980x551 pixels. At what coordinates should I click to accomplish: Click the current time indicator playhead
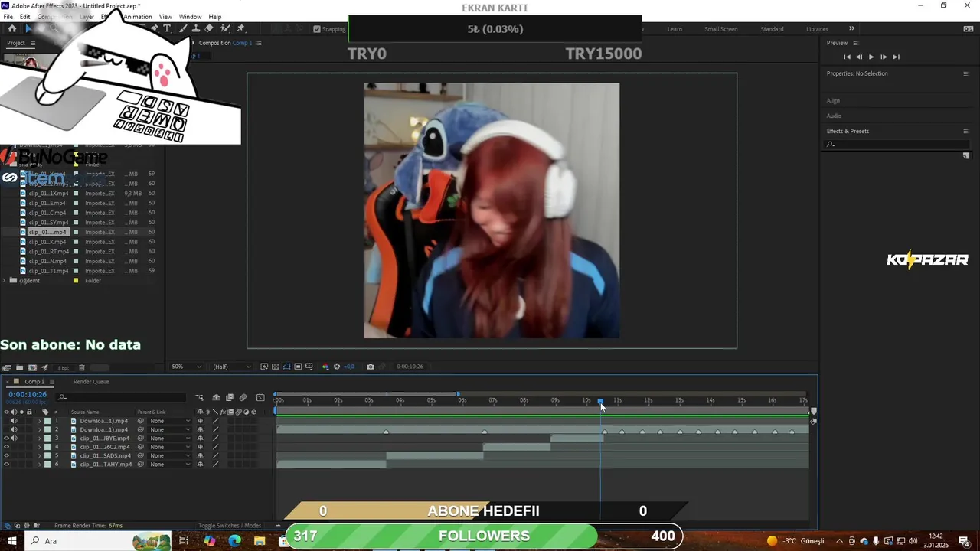pos(600,401)
